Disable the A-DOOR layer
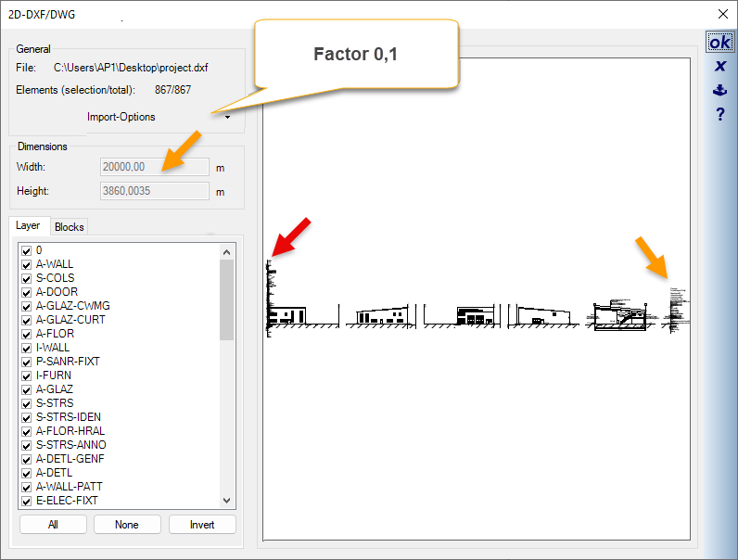This screenshot has width=738, height=560. (x=26, y=292)
